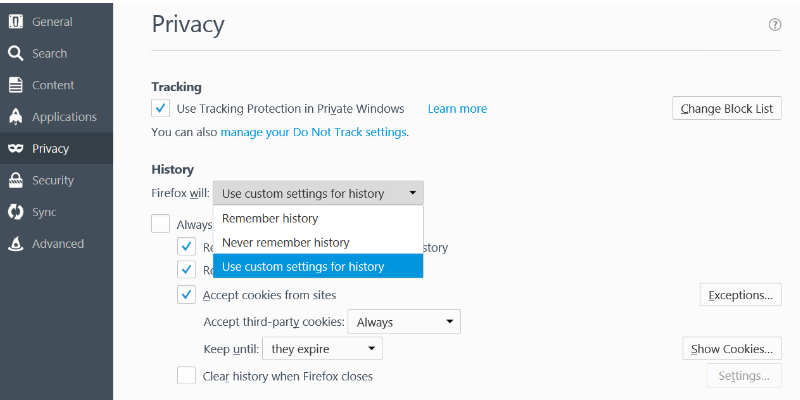Select Never remember history option
This screenshot has height=400, width=800.
pyautogui.click(x=285, y=243)
